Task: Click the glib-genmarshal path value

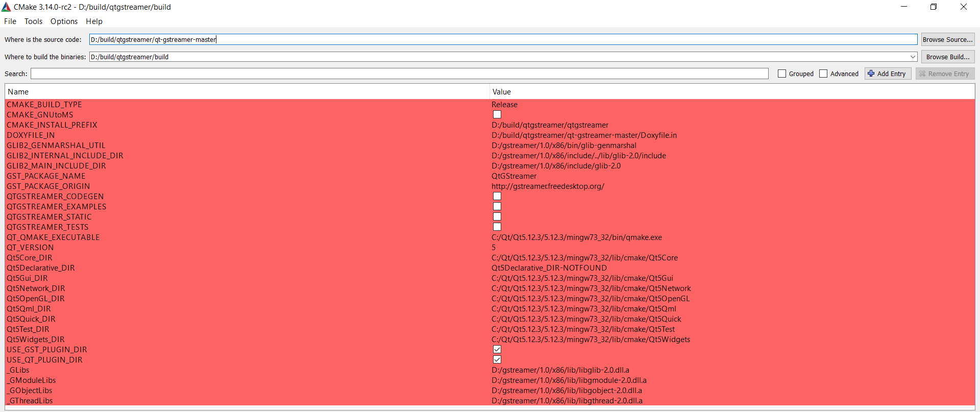Action: click(x=564, y=145)
